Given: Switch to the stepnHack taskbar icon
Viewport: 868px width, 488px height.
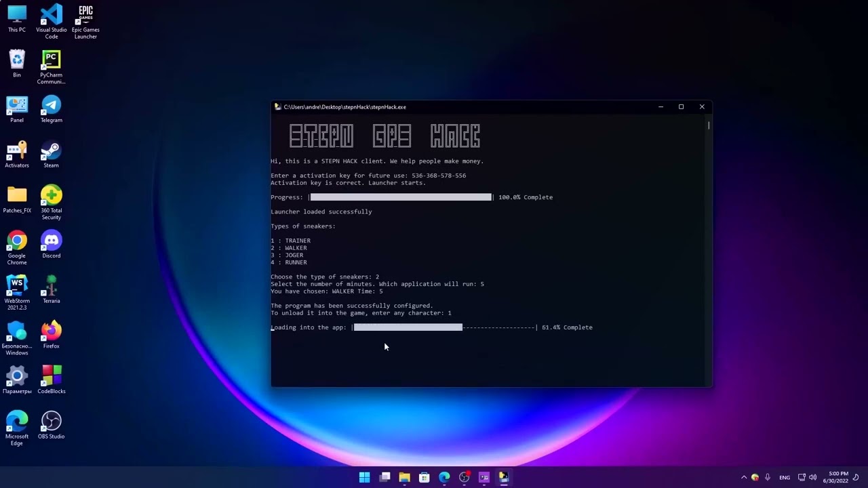Looking at the screenshot, I should click(x=503, y=477).
